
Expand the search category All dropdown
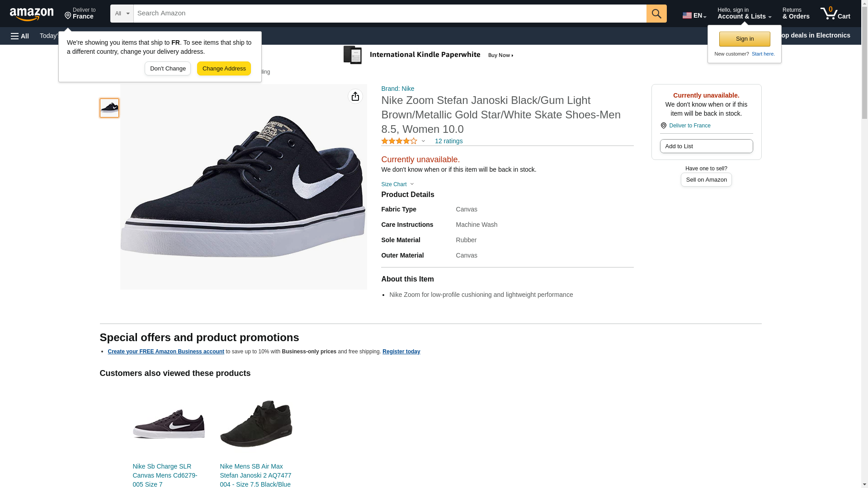click(122, 14)
